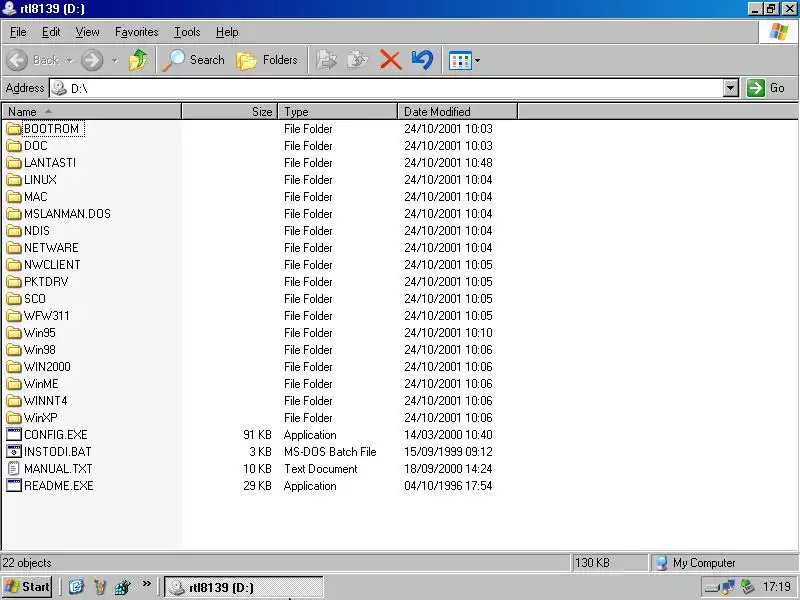800x600 pixels.
Task: Select the NDIS folder icon
Action: tap(14, 231)
